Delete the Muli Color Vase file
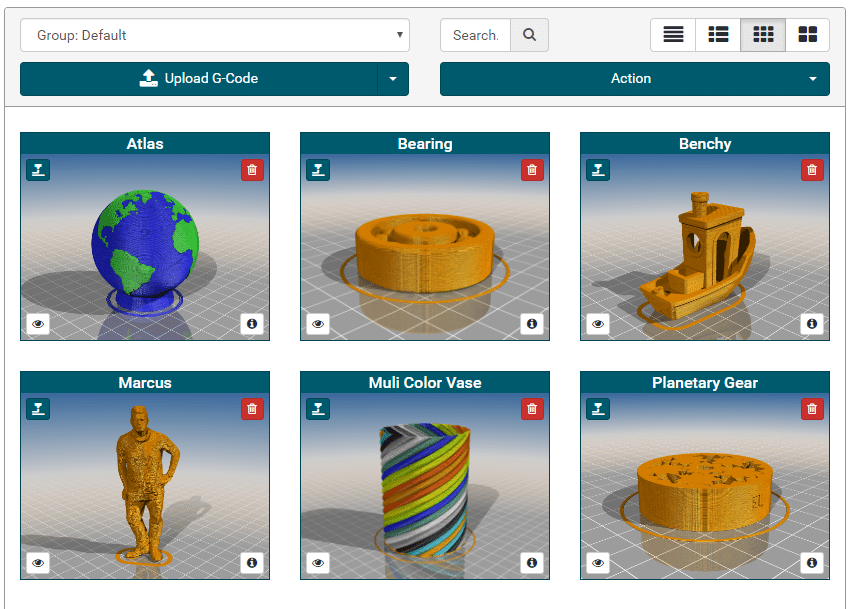Image resolution: width=850 pixels, height=609 pixels. (x=532, y=408)
